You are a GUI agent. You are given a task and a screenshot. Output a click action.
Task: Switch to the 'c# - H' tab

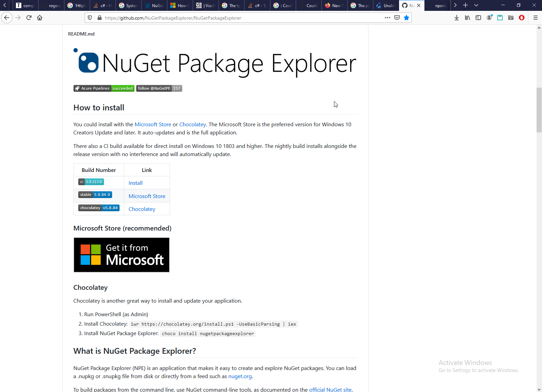click(102, 5)
